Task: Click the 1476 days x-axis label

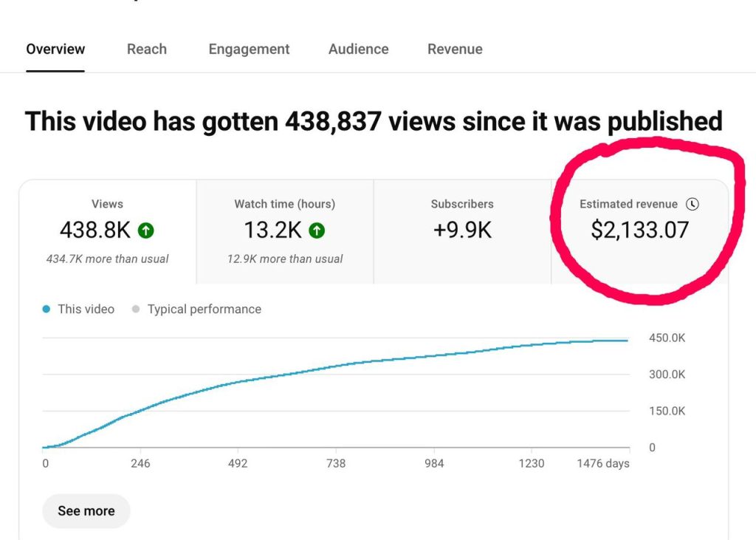Action: [603, 464]
